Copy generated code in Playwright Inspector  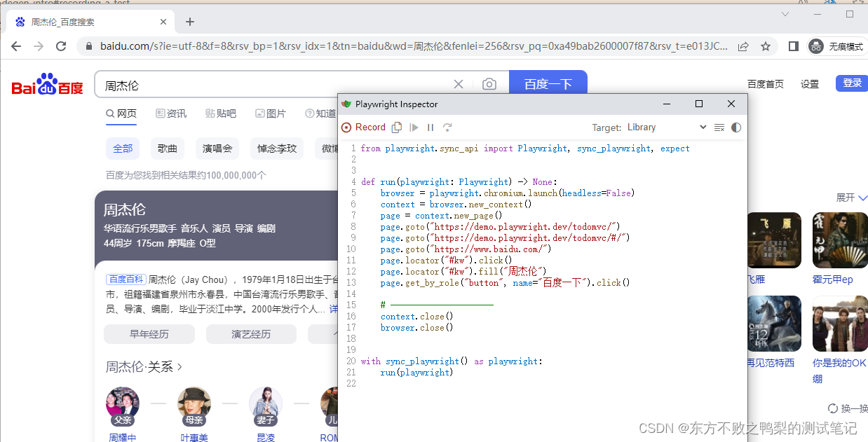(x=397, y=127)
